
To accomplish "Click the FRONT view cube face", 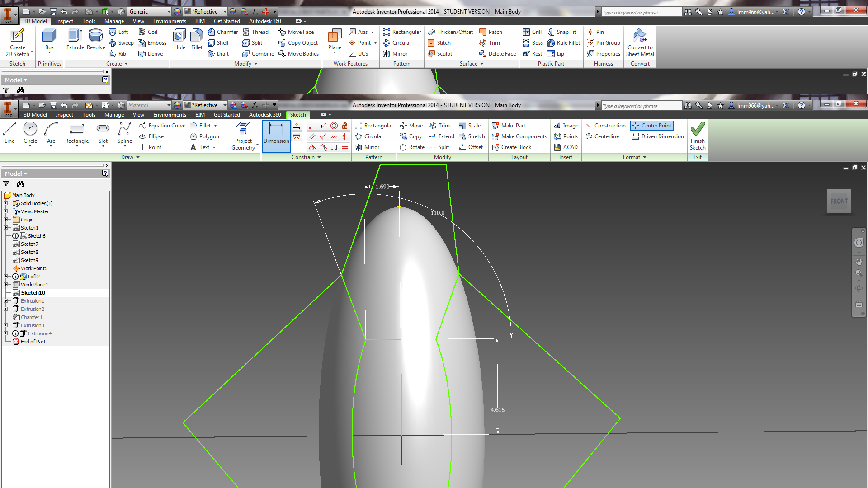I will click(x=839, y=201).
